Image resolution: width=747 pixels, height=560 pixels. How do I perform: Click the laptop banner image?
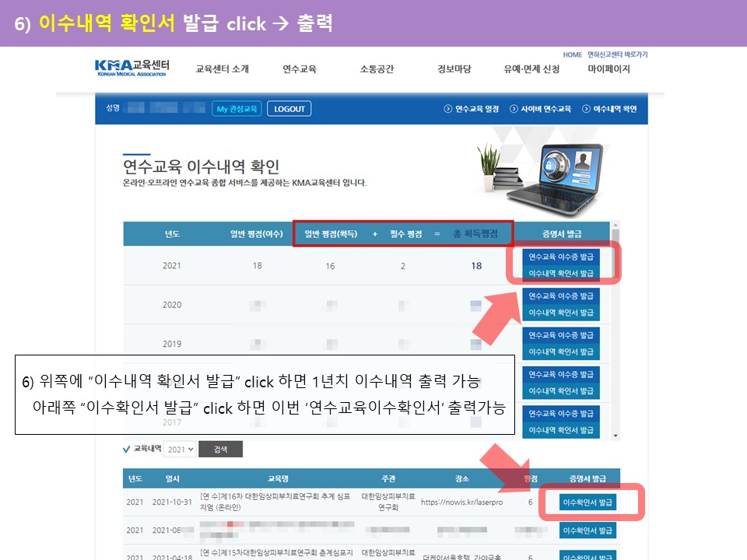tap(541, 170)
